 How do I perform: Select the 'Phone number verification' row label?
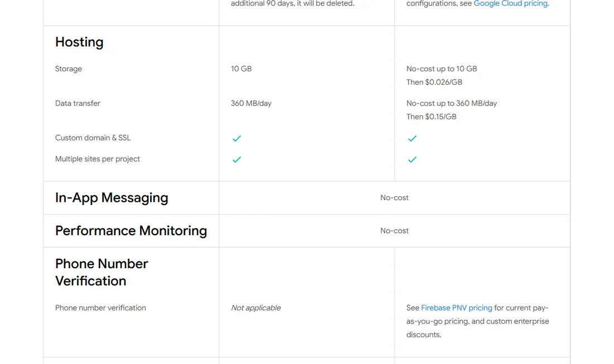pyautogui.click(x=100, y=308)
